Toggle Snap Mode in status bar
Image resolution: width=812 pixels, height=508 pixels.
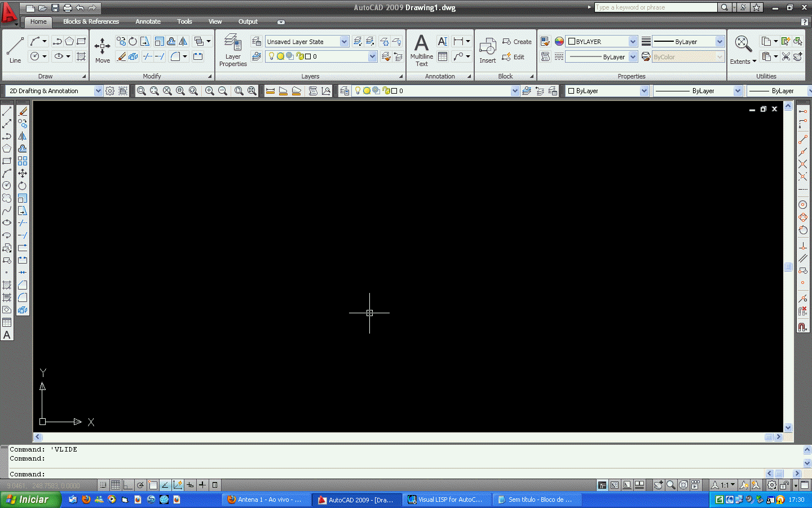point(103,485)
